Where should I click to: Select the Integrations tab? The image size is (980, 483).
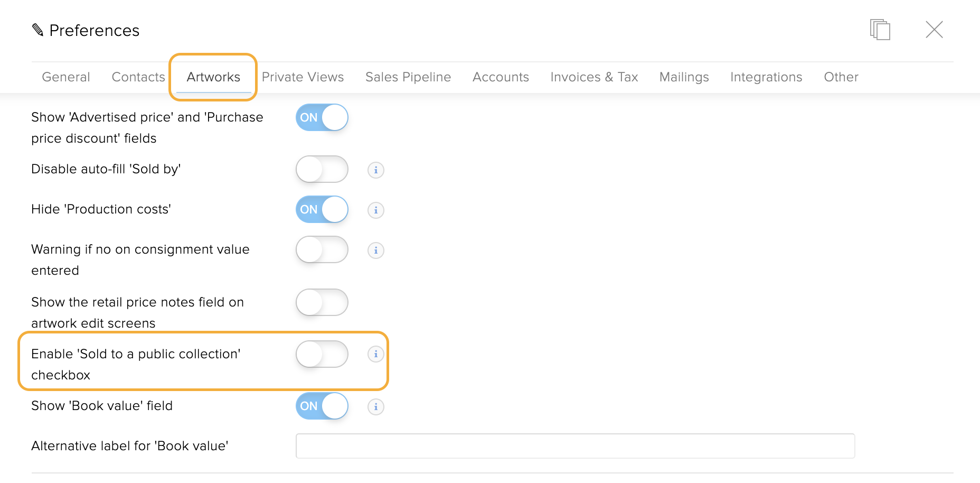766,77
